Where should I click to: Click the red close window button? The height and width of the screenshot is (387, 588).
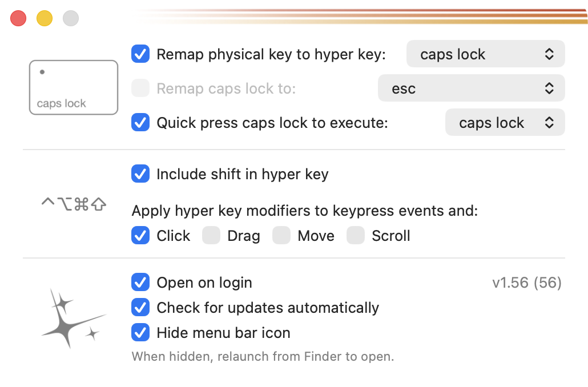[19, 19]
